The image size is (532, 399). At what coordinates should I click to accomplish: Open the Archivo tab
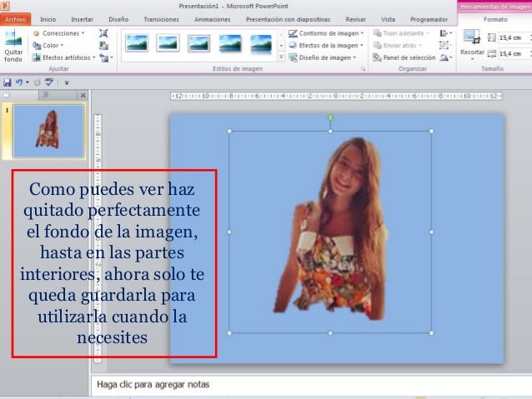[x=15, y=18]
